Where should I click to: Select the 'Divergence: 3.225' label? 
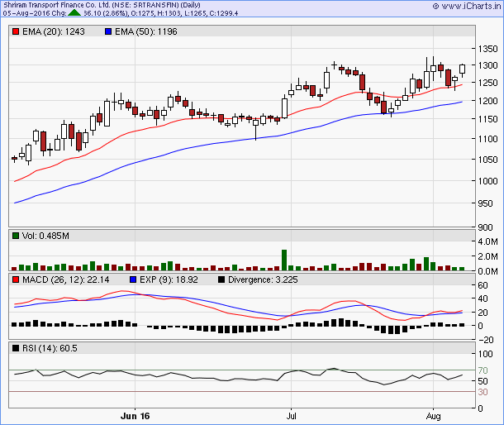[x=263, y=279]
